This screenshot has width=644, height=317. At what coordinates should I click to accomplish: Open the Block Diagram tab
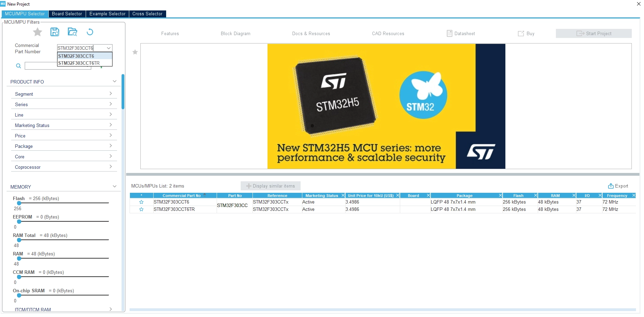[x=235, y=34]
